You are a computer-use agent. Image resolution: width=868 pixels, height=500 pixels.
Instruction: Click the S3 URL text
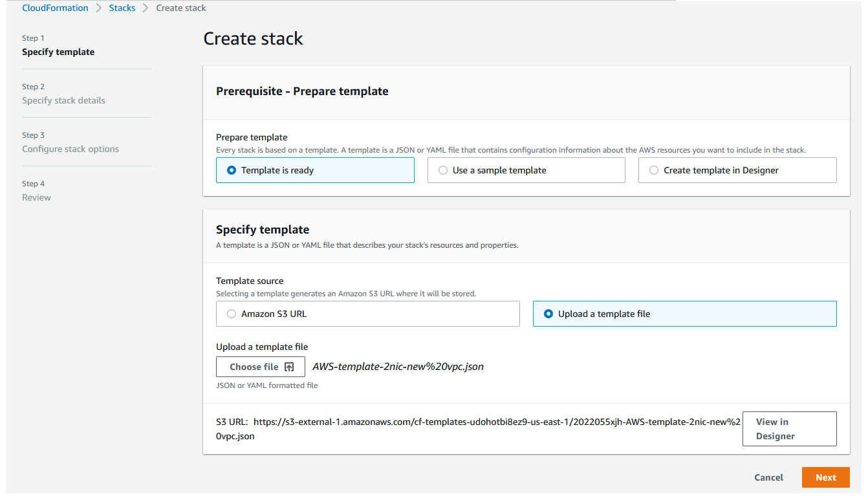point(479,429)
